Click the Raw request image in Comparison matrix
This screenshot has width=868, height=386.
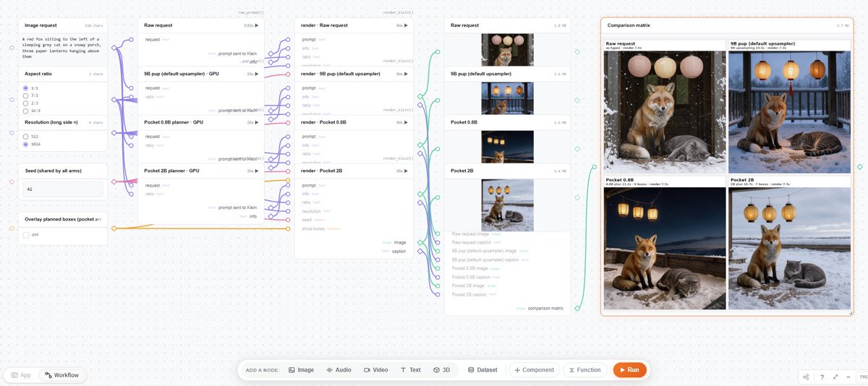pyautogui.click(x=665, y=112)
